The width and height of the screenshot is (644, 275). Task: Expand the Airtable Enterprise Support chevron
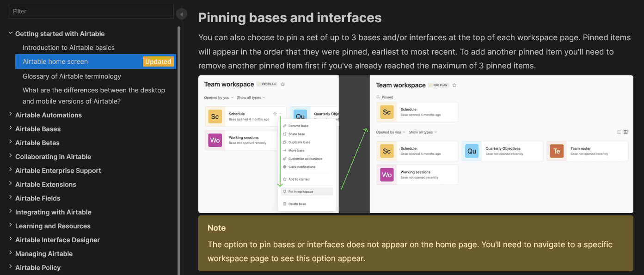point(11,170)
